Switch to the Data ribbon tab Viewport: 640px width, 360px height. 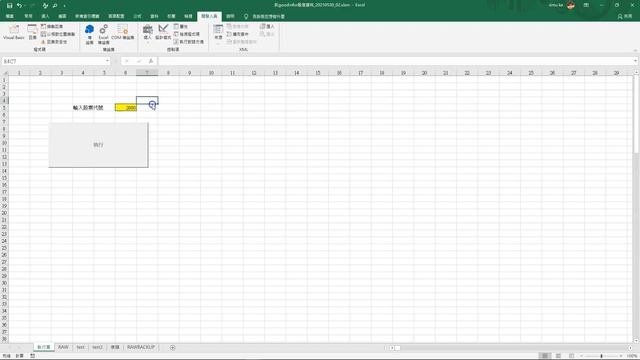pos(154,16)
